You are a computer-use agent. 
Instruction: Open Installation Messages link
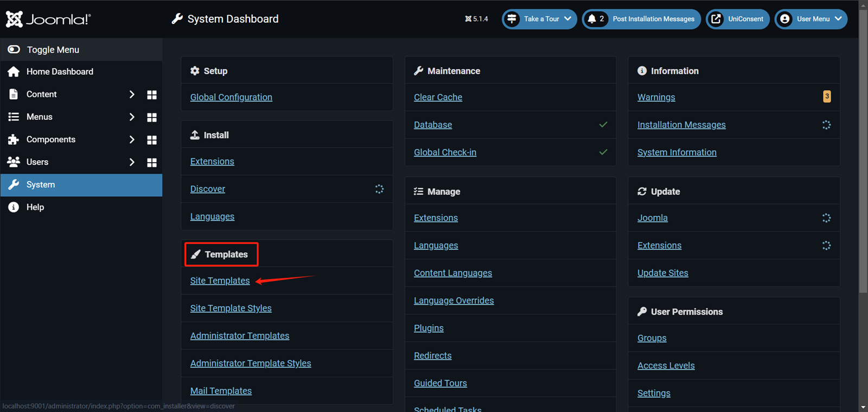[681, 125]
